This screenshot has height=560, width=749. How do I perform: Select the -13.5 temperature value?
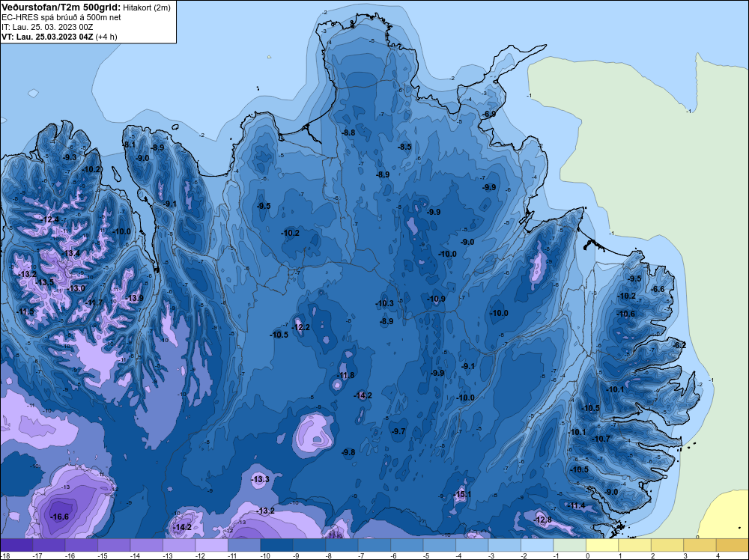(45, 282)
